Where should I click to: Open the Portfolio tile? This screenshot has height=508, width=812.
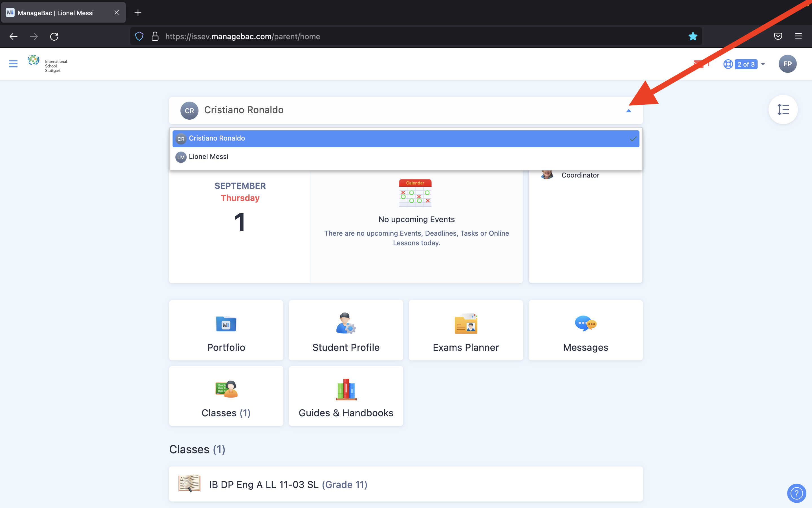click(226, 330)
